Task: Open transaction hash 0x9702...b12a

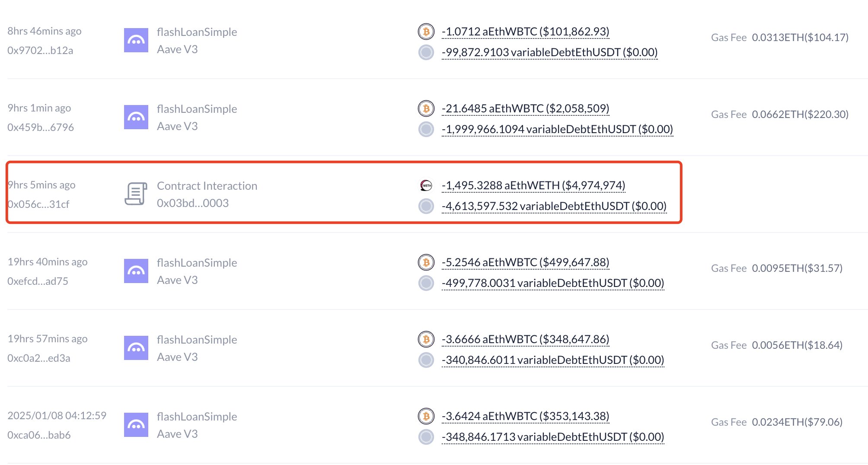Action: 40,51
